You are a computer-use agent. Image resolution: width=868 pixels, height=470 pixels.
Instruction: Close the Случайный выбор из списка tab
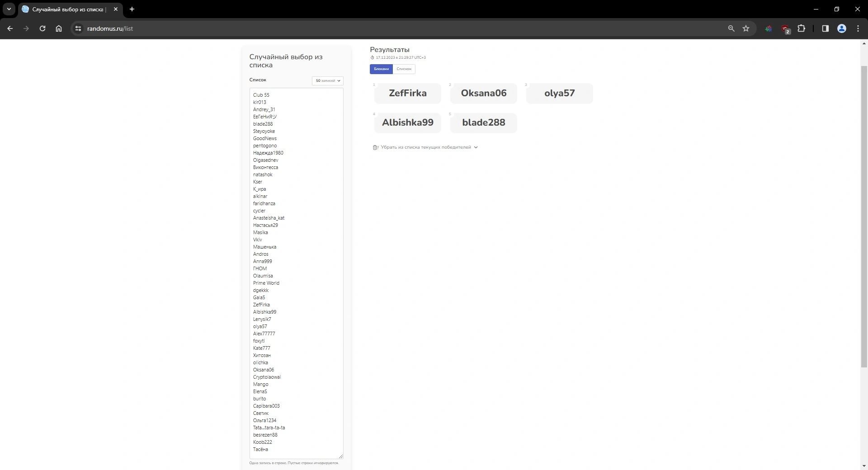pyautogui.click(x=116, y=9)
